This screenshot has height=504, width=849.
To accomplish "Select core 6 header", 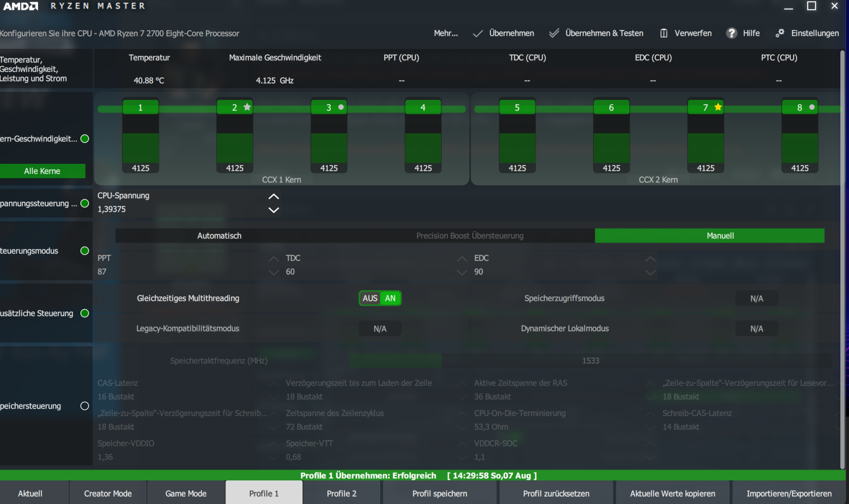I will 611,107.
